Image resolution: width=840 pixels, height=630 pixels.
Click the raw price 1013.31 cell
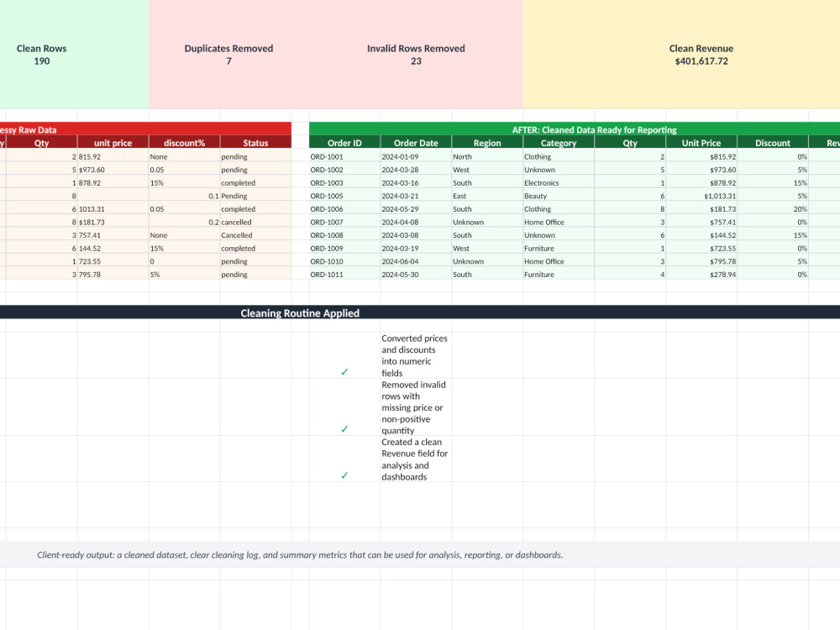click(113, 208)
